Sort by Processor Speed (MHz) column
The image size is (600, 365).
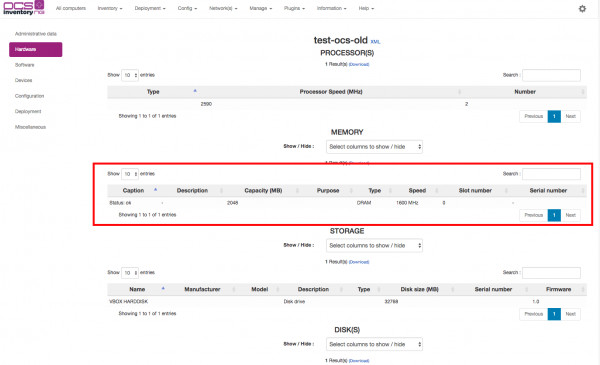331,92
